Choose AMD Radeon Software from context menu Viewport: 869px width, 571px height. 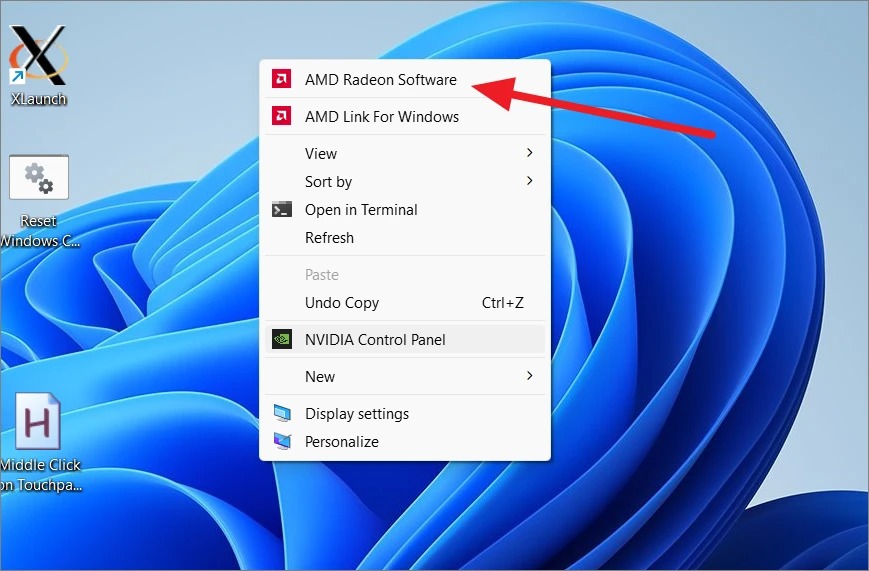tap(405, 79)
